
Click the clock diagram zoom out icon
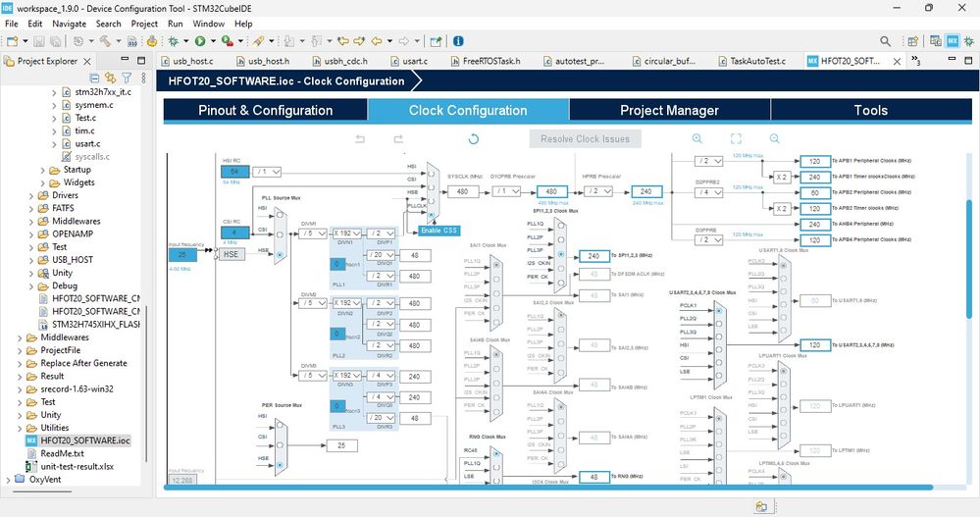point(774,138)
